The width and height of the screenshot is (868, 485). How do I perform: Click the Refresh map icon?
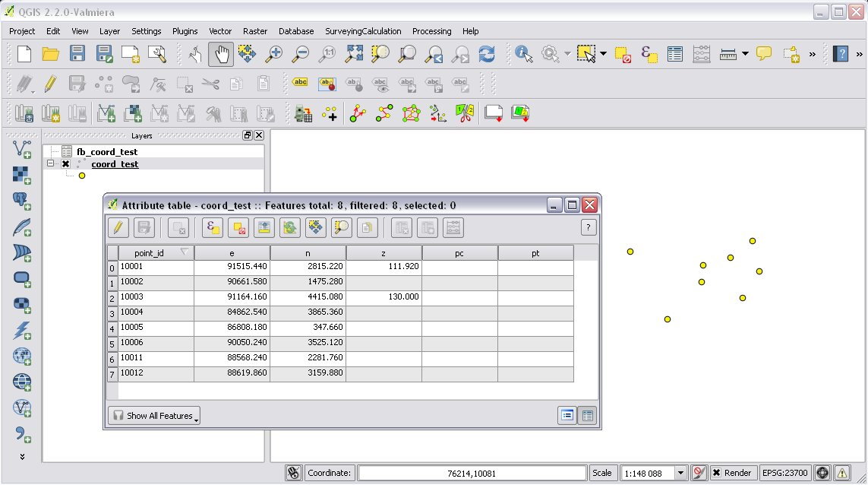pos(487,54)
